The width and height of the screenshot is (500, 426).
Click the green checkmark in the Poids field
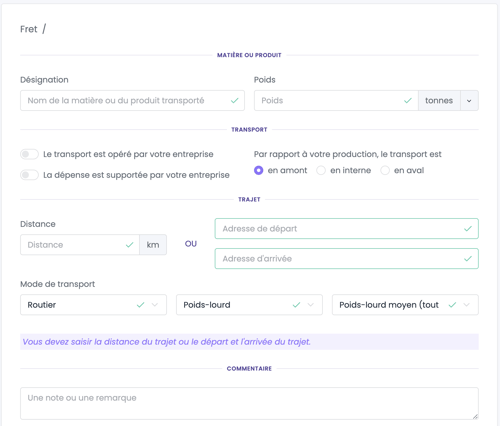click(x=408, y=100)
